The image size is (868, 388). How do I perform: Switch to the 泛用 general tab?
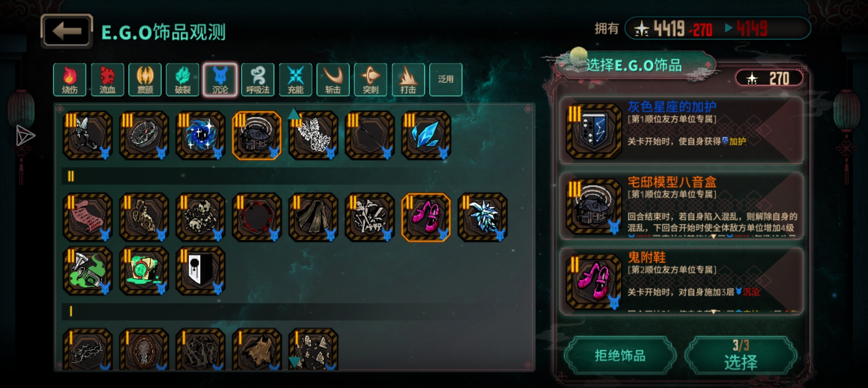pos(446,80)
